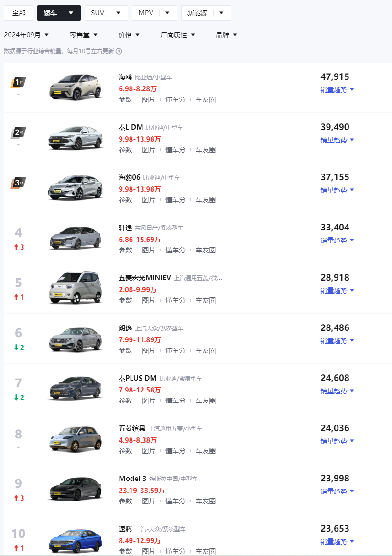Select the 全部 category tab
Screen dimensions: 392x556
coord(19,13)
